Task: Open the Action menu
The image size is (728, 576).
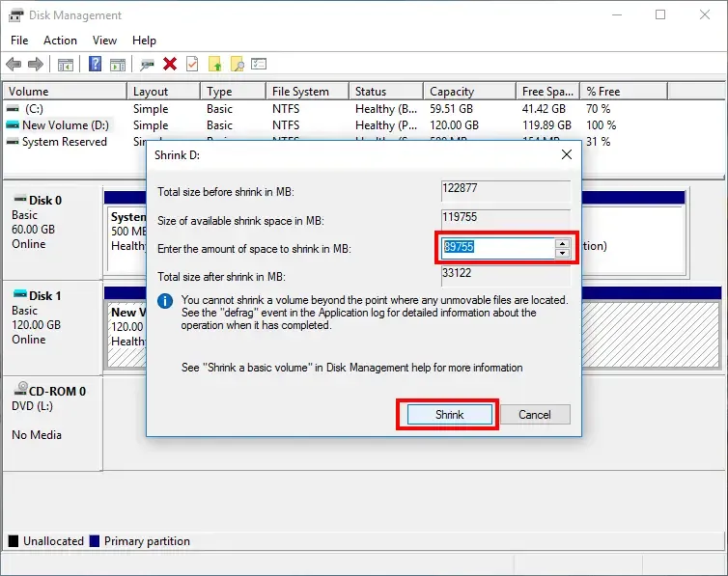Action: [61, 41]
